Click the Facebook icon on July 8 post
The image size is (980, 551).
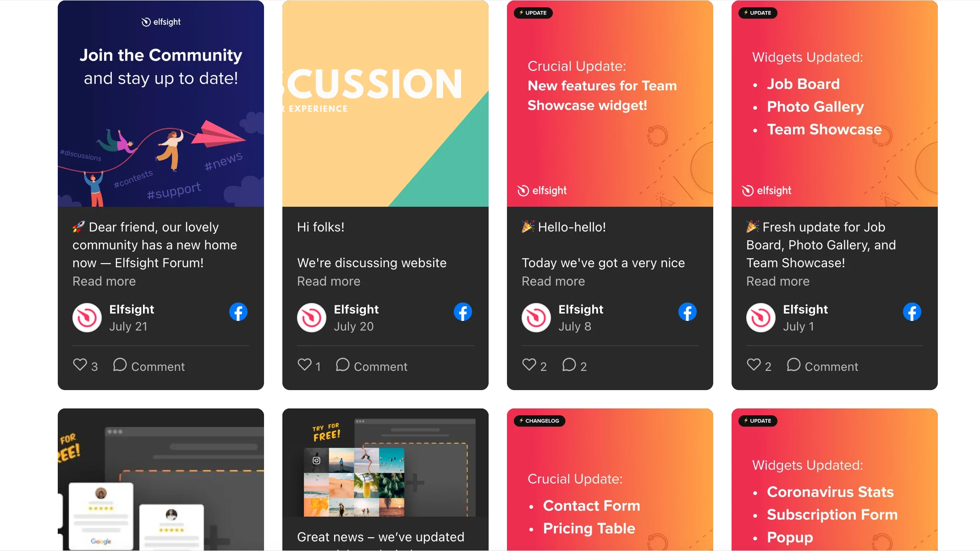pyautogui.click(x=687, y=312)
